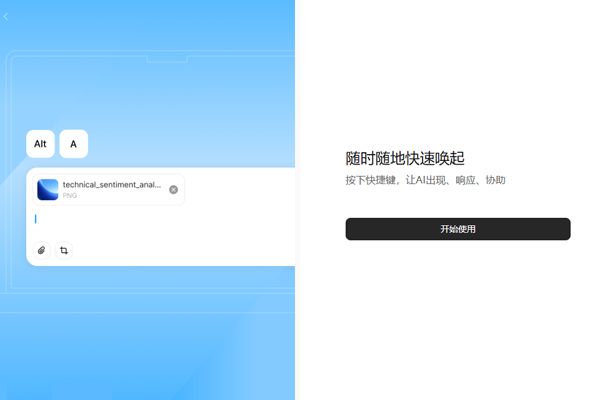Click the heading 随时随地快速唤起
This screenshot has height=400, width=600.
[x=405, y=158]
